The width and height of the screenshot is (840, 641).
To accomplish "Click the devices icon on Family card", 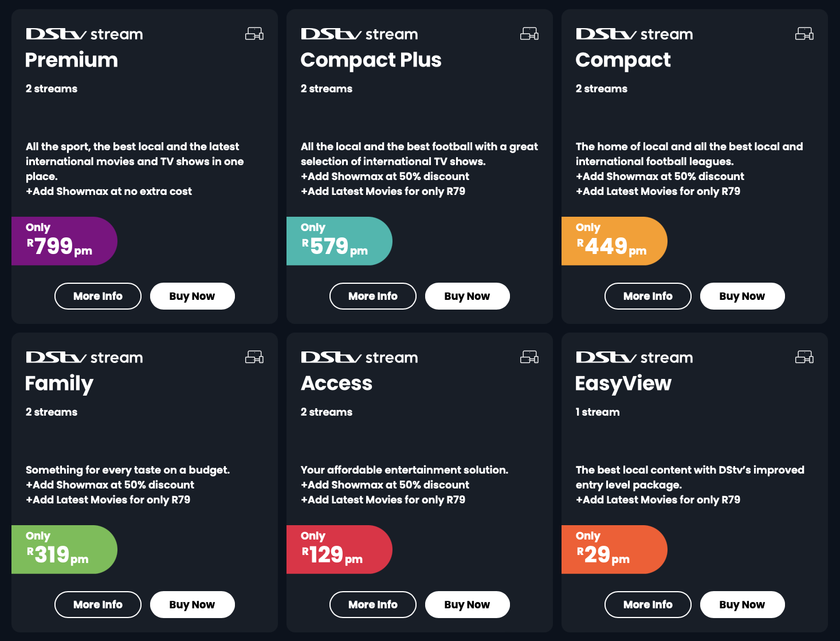I will 254,357.
